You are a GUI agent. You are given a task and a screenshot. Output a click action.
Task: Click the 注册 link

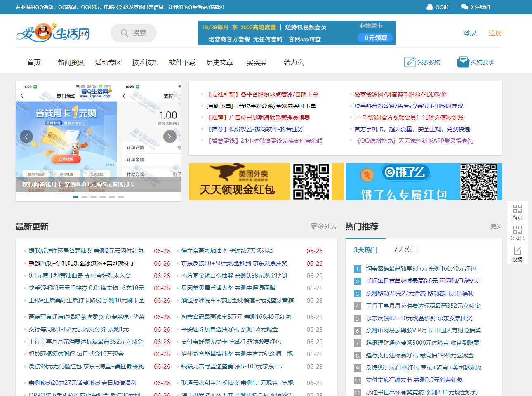pos(495,33)
